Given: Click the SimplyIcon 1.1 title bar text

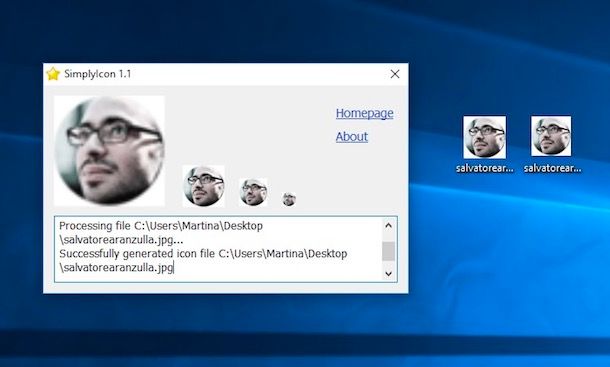Looking at the screenshot, I should click(98, 74).
